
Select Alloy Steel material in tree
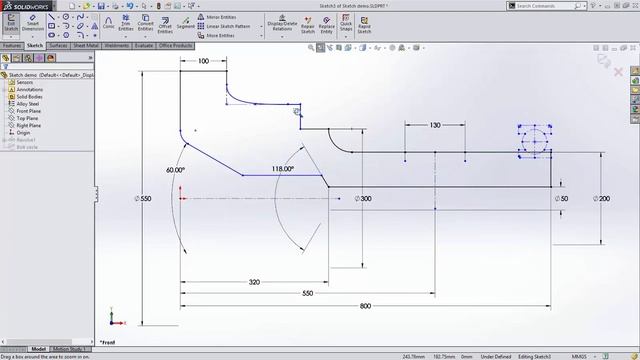[x=24, y=104]
